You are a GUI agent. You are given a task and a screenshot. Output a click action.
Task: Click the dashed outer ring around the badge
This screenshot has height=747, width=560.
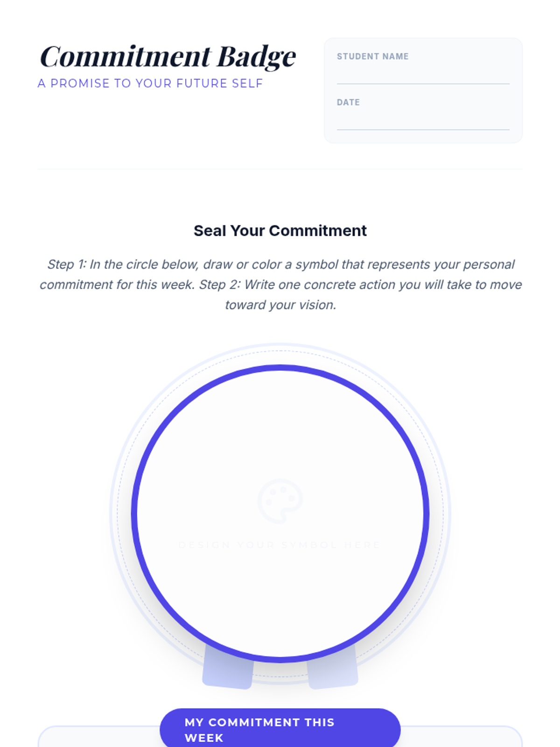click(118, 514)
